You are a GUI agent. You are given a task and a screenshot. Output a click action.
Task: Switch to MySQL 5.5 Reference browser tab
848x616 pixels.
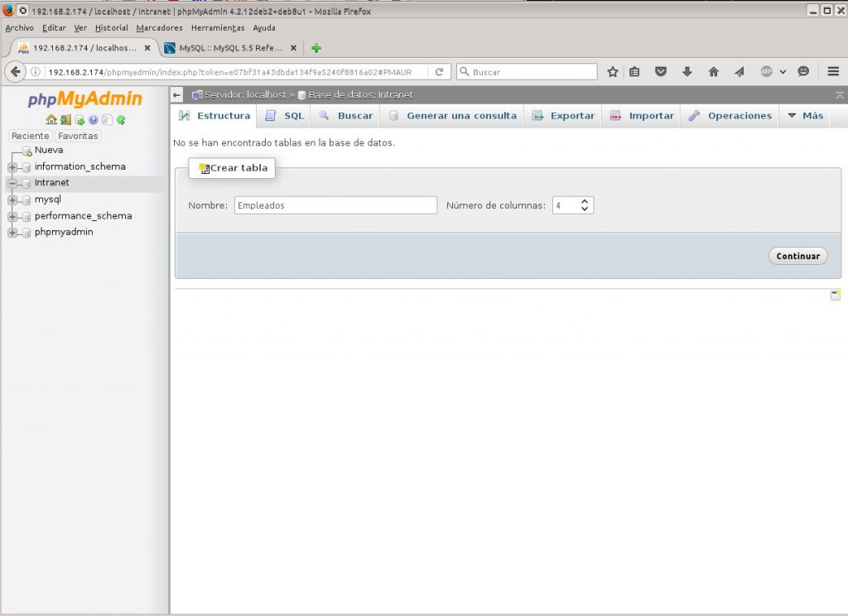[231, 48]
